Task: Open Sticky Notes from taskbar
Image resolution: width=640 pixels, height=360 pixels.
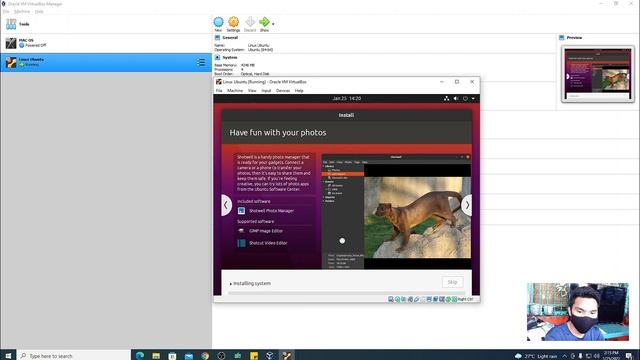Action: click(x=254, y=356)
